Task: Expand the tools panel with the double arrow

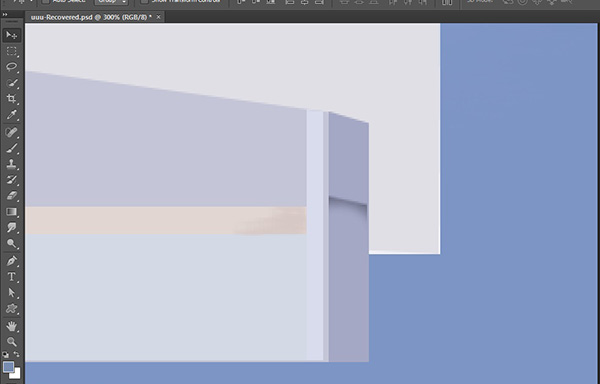Action: (x=5, y=15)
